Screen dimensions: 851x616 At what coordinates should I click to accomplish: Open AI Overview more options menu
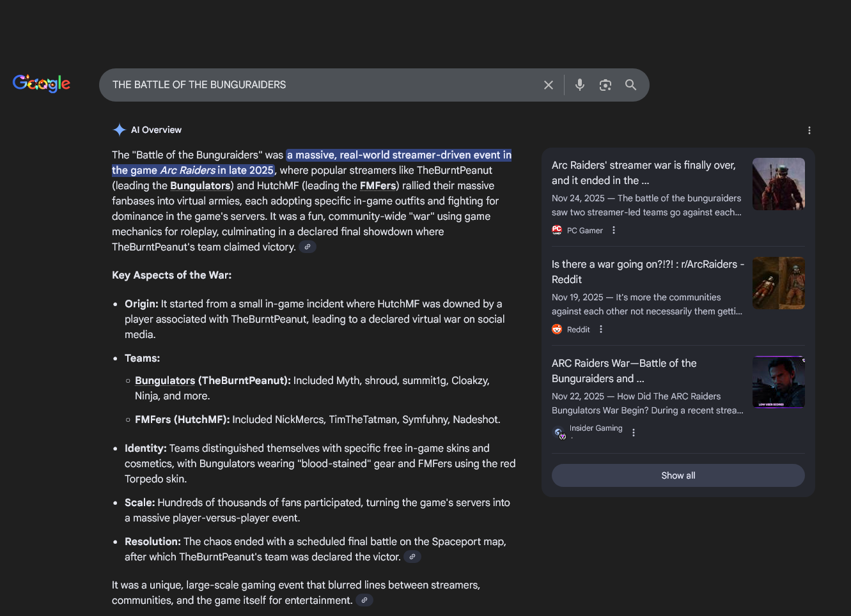pos(809,130)
